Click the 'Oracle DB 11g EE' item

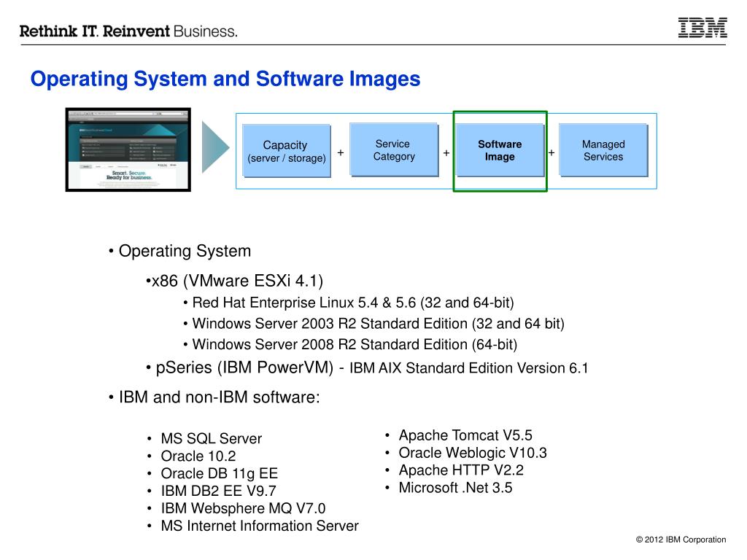(x=219, y=474)
